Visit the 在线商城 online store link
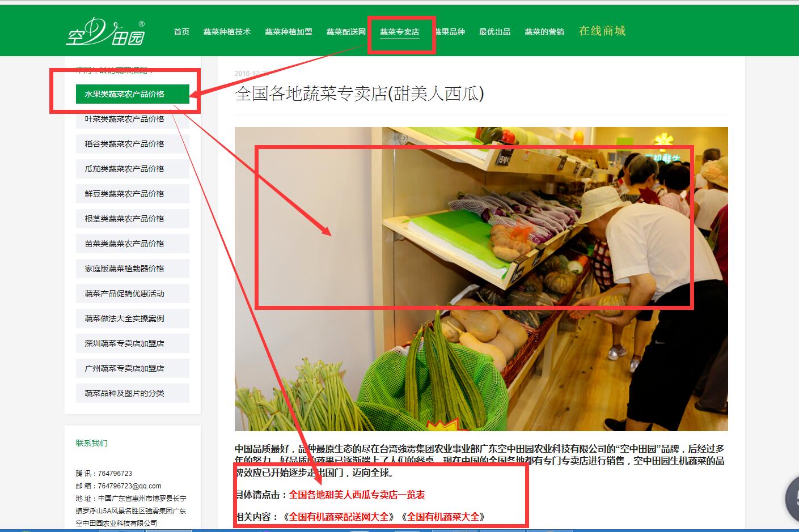This screenshot has width=799, height=532. coord(602,31)
